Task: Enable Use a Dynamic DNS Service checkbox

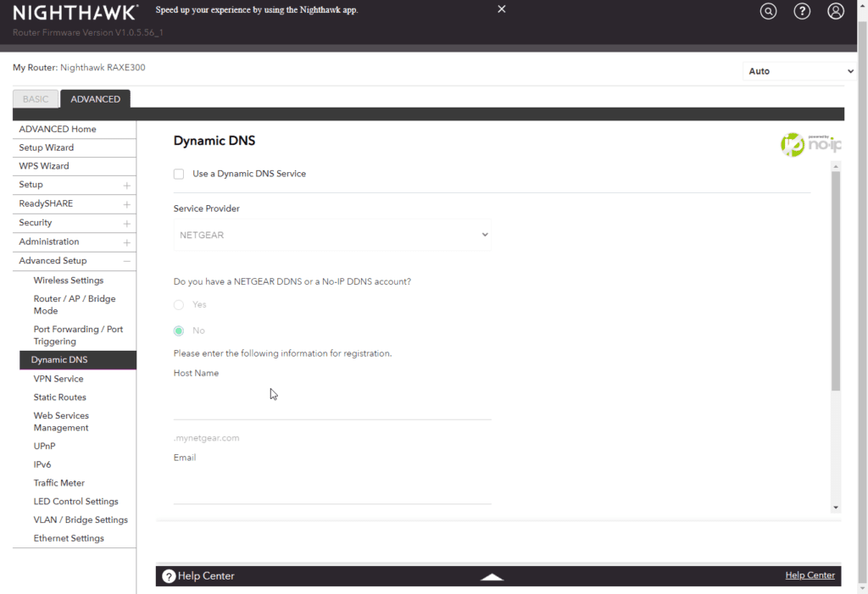Action: tap(179, 174)
